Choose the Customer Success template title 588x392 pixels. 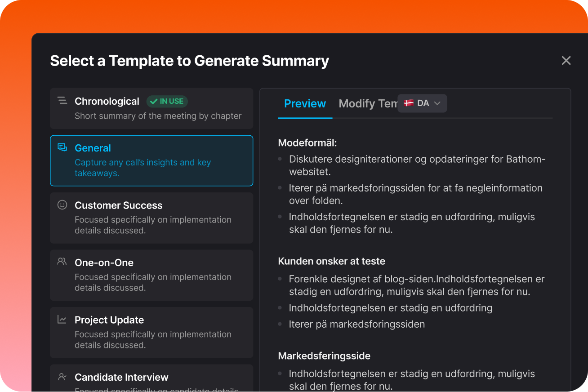click(118, 205)
